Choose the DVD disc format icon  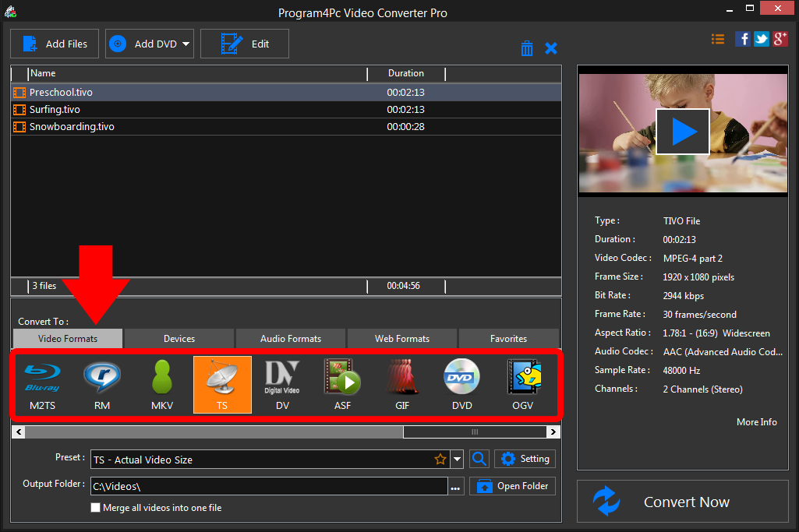point(461,384)
